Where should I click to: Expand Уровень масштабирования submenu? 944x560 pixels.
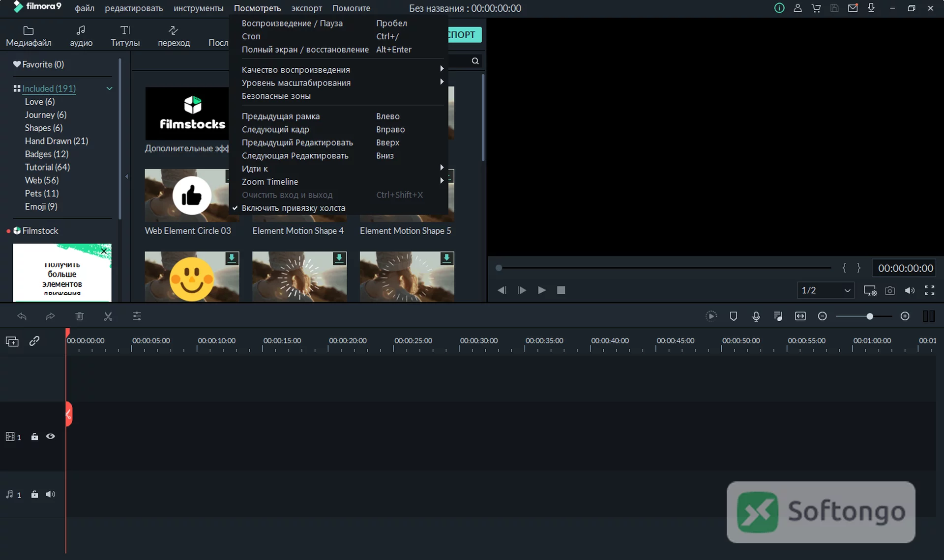tap(338, 83)
